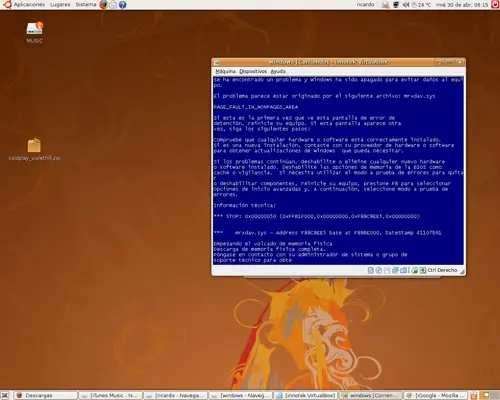Click the trash icon in bottom panel
The image size is (500, 400).
(x=474, y=395)
